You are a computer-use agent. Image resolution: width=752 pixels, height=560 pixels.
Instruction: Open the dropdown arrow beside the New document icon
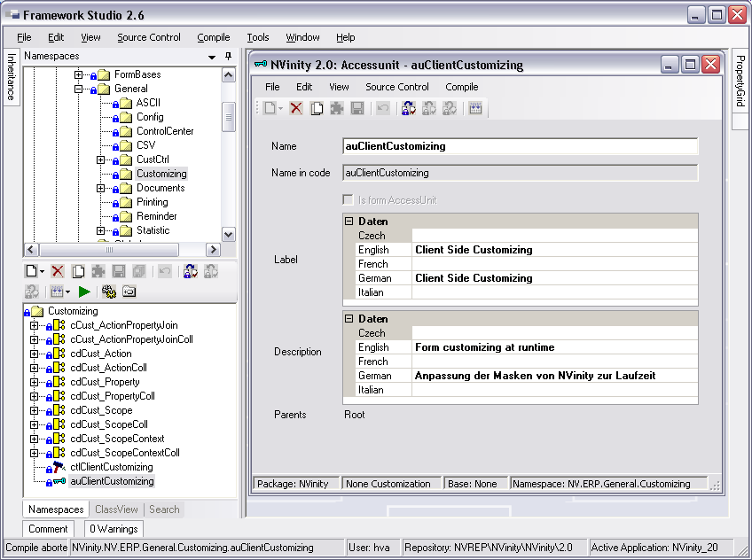(x=43, y=272)
